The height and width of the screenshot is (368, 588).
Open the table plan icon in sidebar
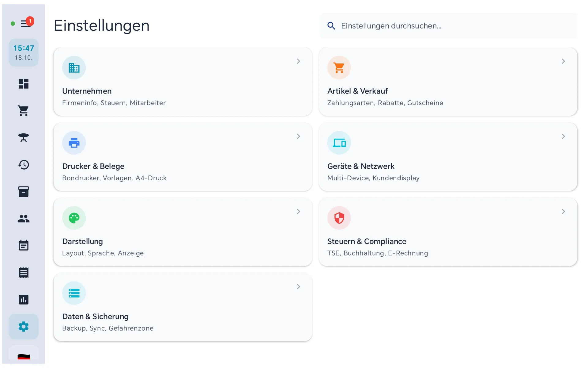(x=24, y=138)
